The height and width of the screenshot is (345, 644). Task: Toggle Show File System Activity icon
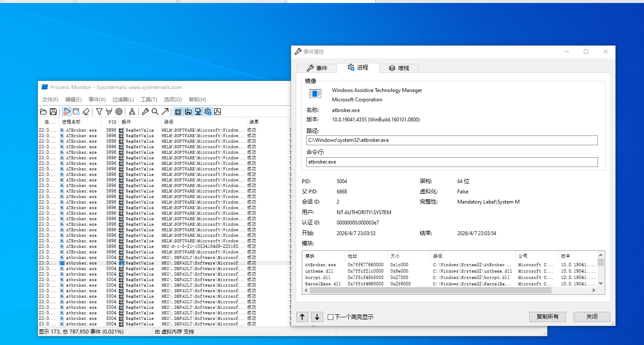[x=188, y=112]
